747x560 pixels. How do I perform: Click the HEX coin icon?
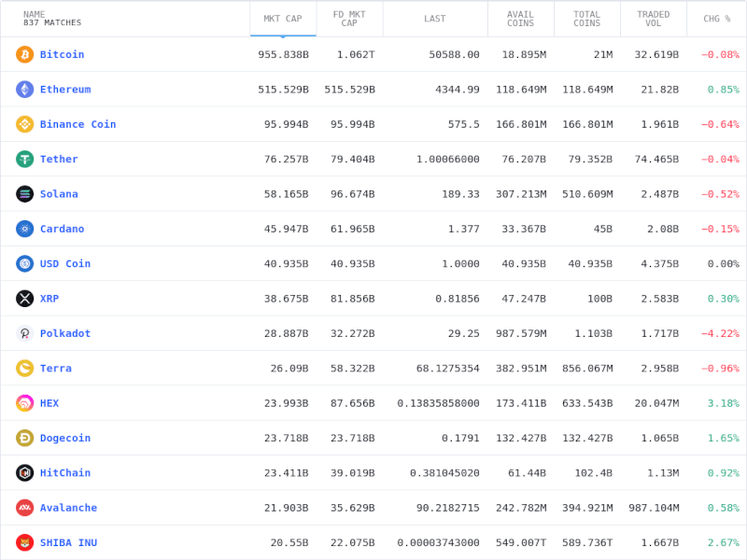point(23,402)
